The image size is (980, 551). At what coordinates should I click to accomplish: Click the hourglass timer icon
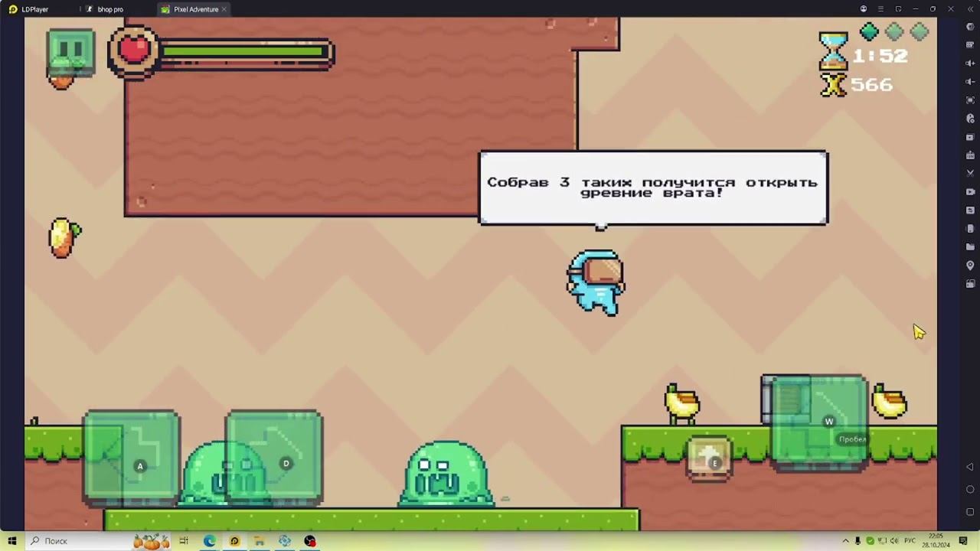pyautogui.click(x=834, y=51)
